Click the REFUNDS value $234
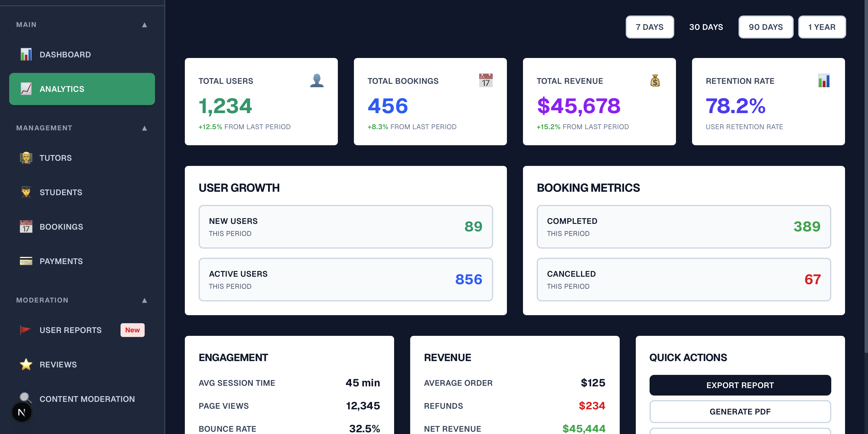 (x=592, y=406)
